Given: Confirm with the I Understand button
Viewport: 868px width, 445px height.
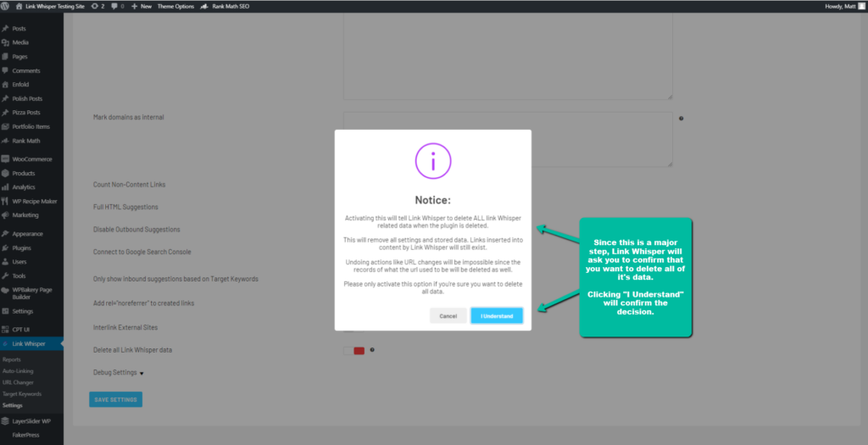Looking at the screenshot, I should pos(497,316).
